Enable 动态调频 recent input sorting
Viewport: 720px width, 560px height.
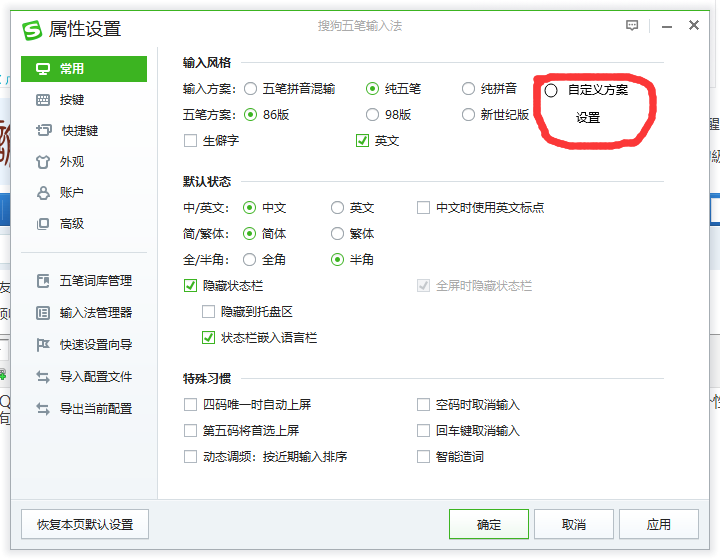(x=190, y=457)
